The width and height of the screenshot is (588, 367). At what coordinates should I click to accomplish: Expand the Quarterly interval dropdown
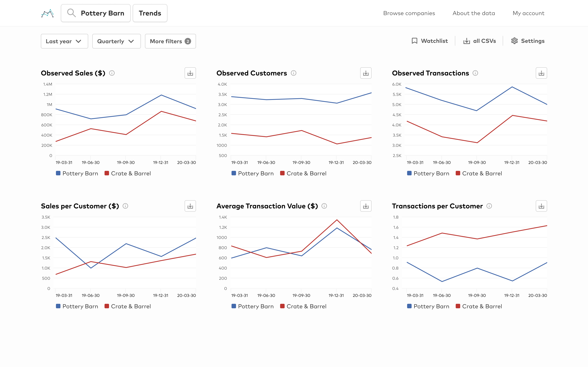point(116,41)
